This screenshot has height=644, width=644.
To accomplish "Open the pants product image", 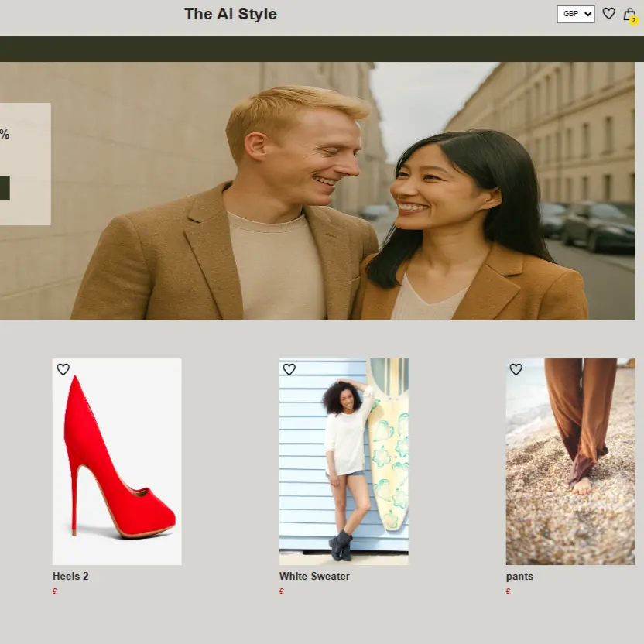I will point(570,461).
